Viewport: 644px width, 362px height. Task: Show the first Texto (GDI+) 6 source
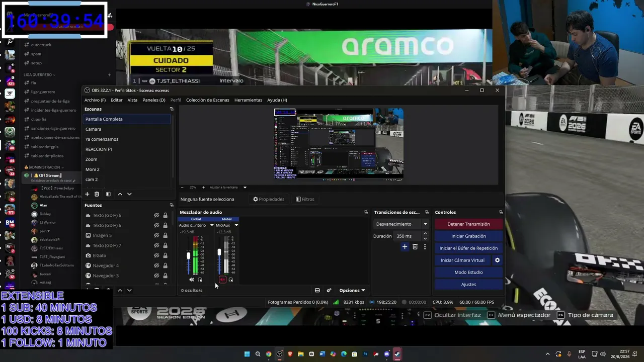click(156, 215)
